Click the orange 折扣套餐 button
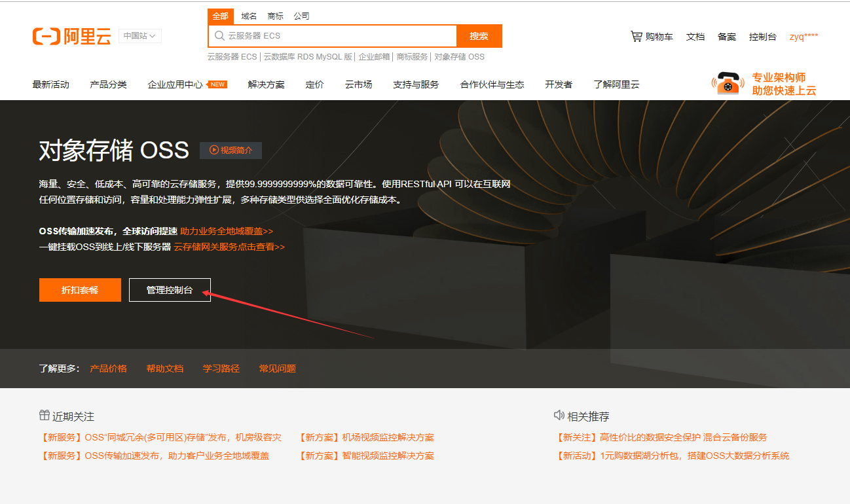Viewport: 850px width, 504px height. pyautogui.click(x=80, y=290)
